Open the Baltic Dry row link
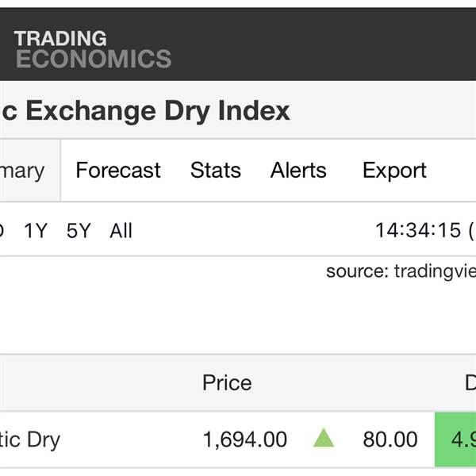This screenshot has height=476, width=476. (x=30, y=440)
